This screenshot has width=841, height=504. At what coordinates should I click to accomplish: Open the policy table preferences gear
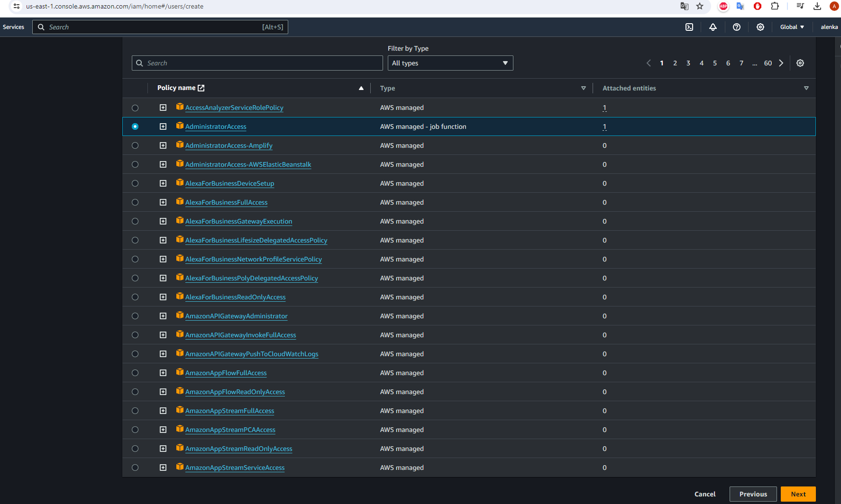click(x=800, y=63)
